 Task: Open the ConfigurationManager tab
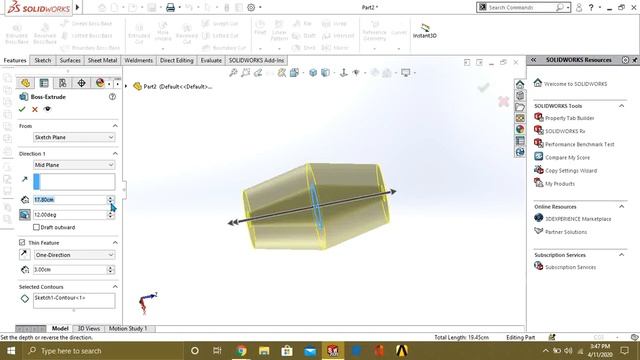(62, 83)
